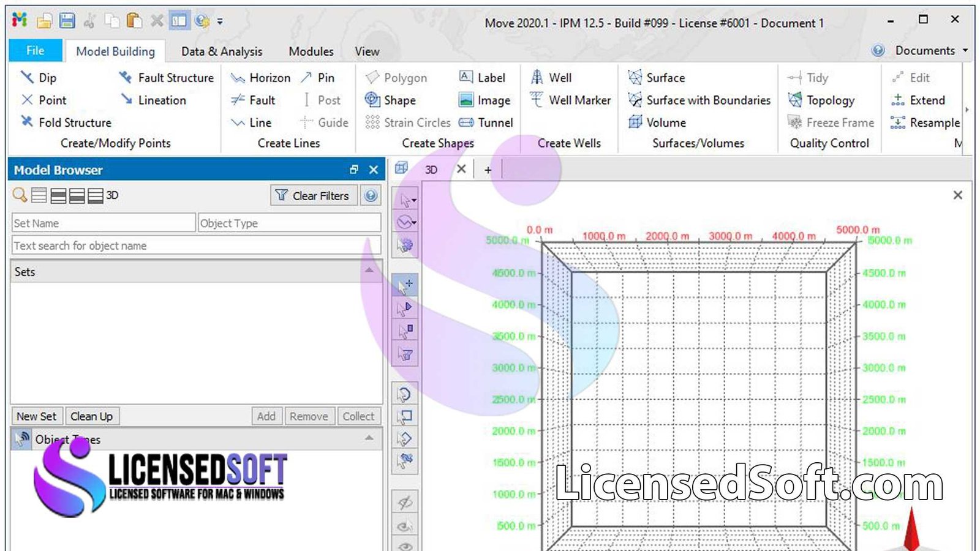Expand the orbit view tool dropdown

415,222
